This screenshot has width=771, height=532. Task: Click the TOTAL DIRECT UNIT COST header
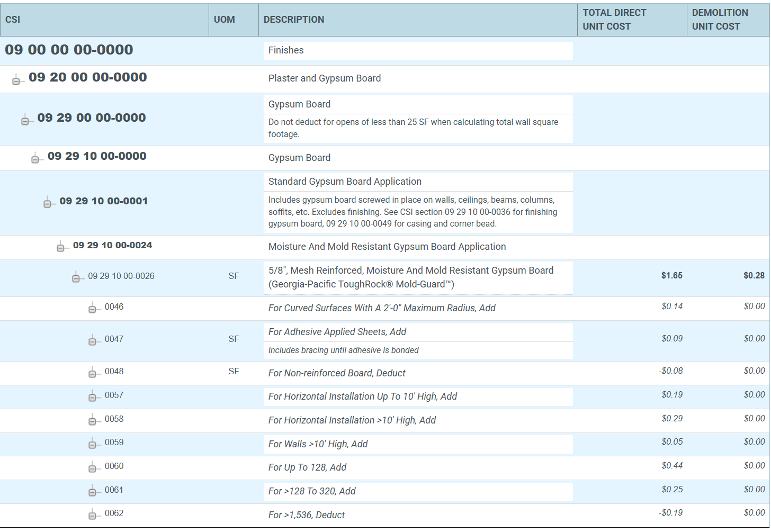(632, 20)
